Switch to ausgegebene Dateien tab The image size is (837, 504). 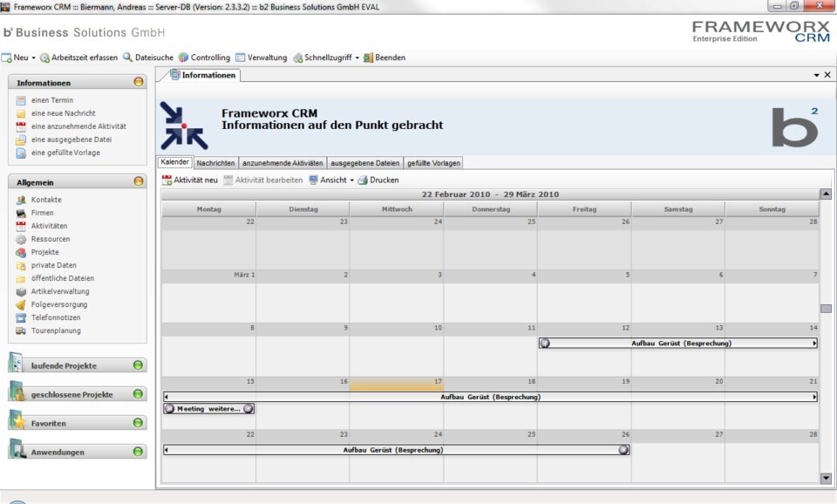pos(365,163)
